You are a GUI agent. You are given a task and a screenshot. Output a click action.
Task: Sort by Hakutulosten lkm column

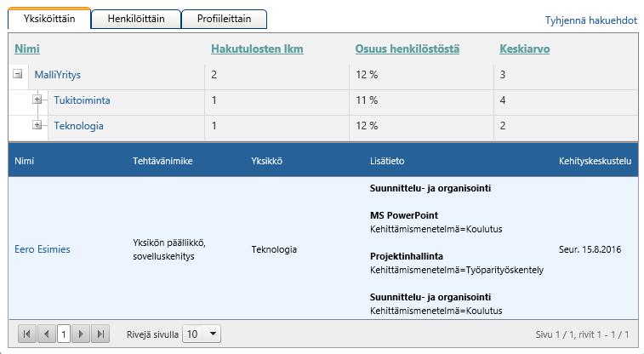[257, 49]
